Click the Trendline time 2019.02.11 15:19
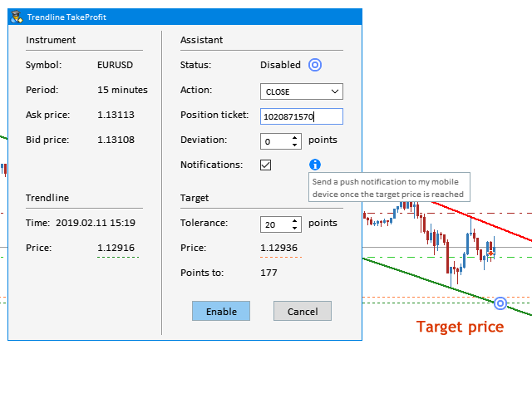This screenshot has height=399, width=532. [x=96, y=223]
